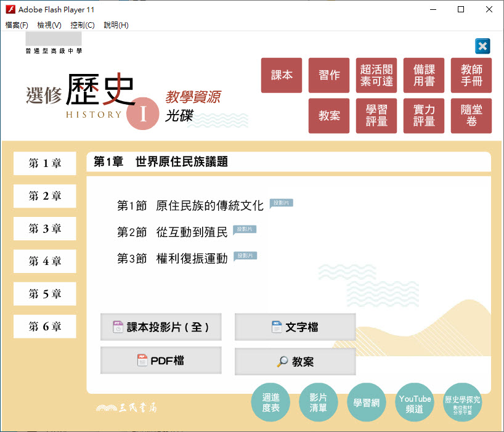Open the 投影片 icon next to 第2節 從互動到殖民
Screen dimensions: 504x432
point(245,229)
